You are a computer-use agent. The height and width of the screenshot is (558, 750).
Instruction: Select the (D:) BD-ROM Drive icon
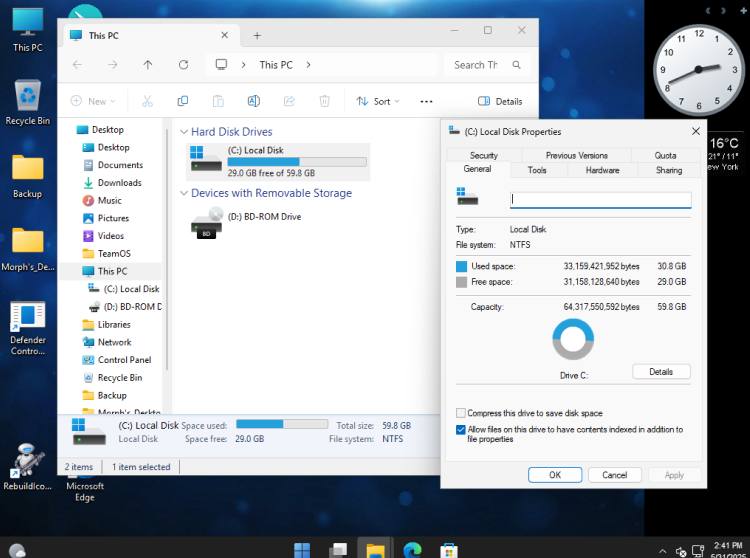pyautogui.click(x=206, y=222)
